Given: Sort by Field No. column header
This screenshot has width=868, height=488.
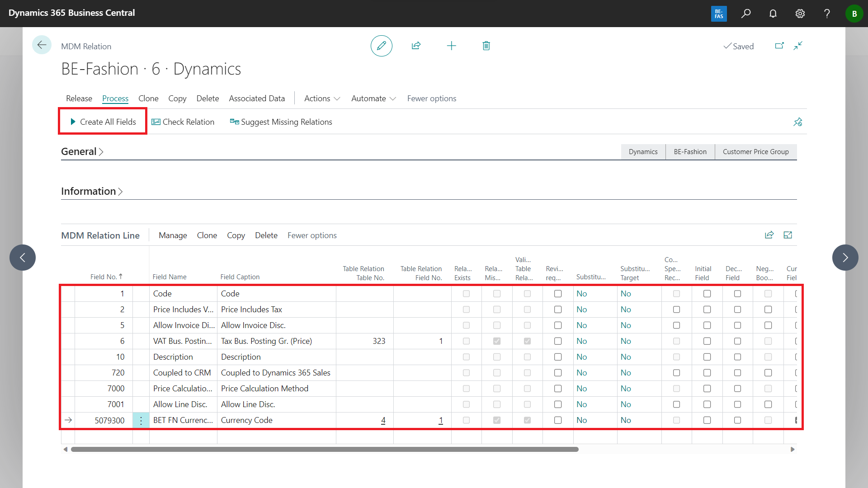Looking at the screenshot, I should tap(106, 277).
